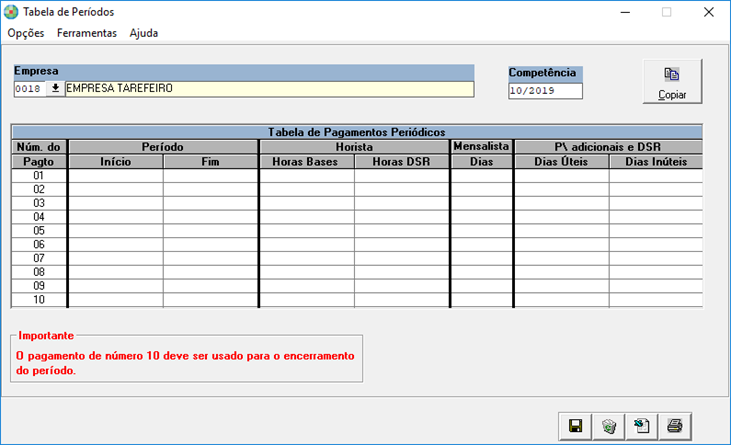Open the Opções menu

pyautogui.click(x=26, y=33)
